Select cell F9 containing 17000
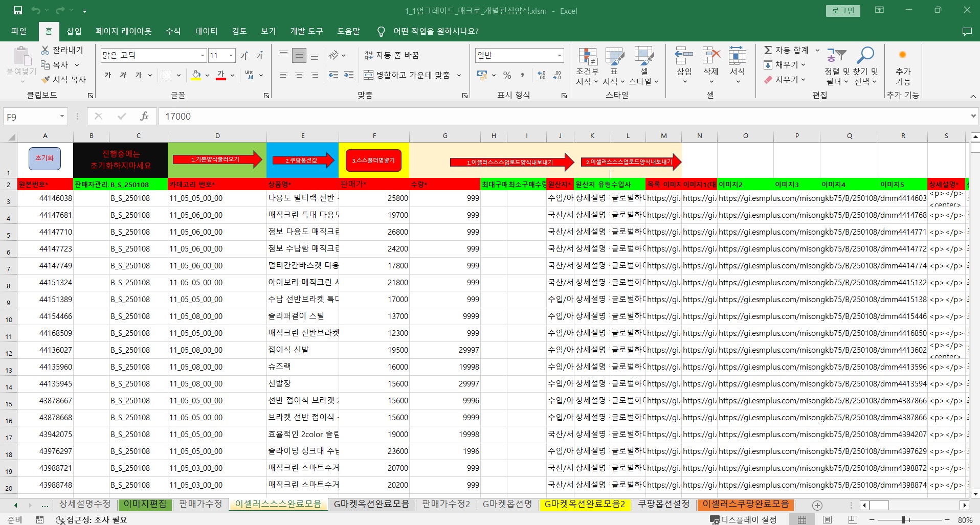Image resolution: width=980 pixels, height=525 pixels. (374, 300)
